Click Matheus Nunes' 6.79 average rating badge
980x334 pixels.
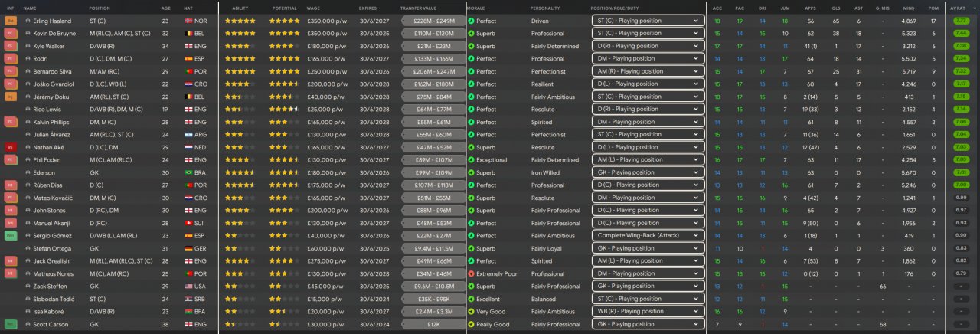(x=962, y=273)
